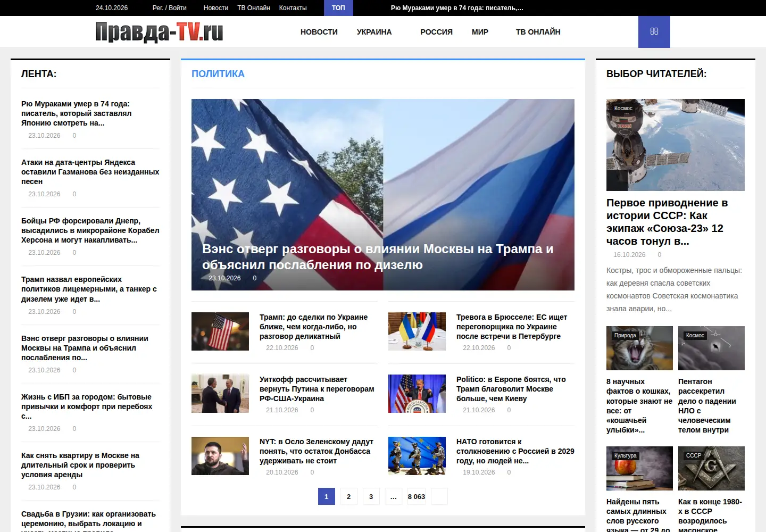
Task: Open thumbnail for "Тревога в Брюсселе" article
Action: click(417, 331)
